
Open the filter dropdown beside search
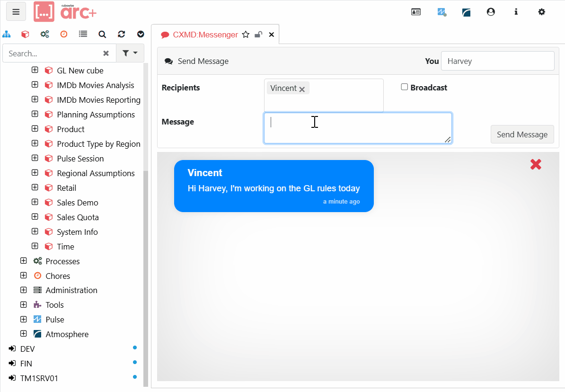[130, 53]
